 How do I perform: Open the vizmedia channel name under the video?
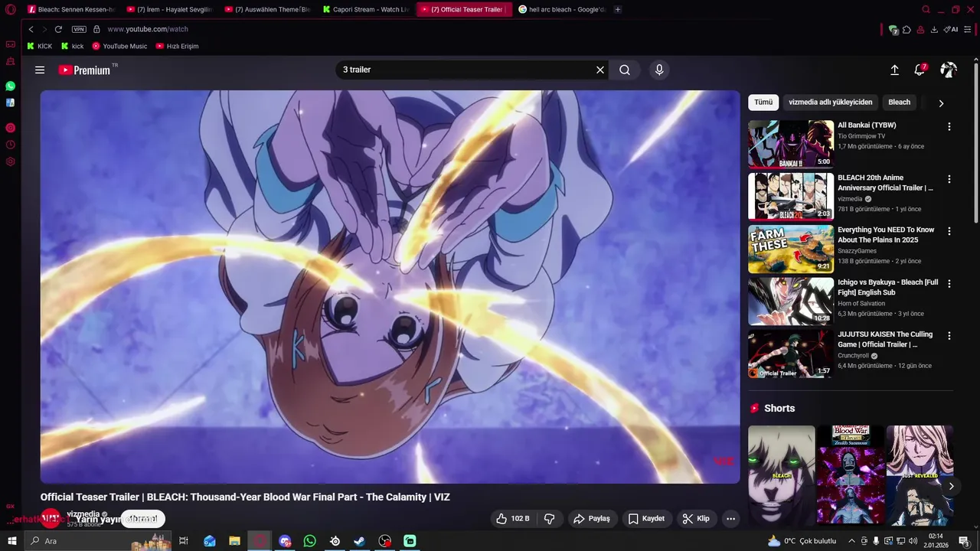pyautogui.click(x=83, y=514)
